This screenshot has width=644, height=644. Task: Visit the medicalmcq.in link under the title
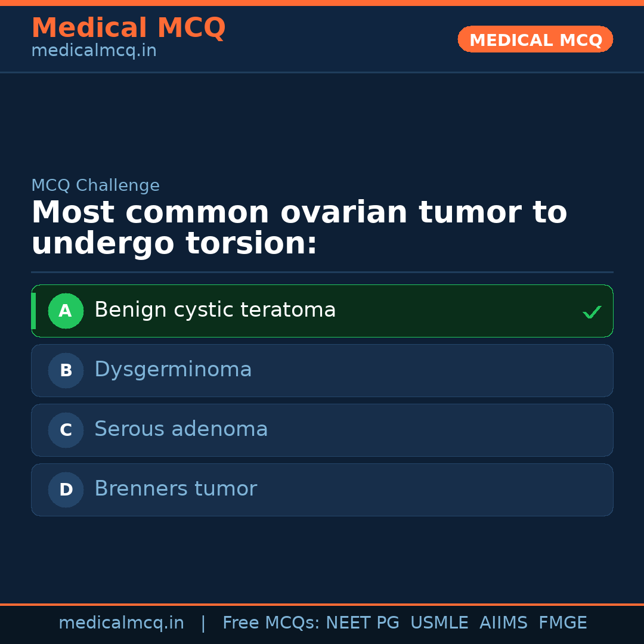tap(94, 51)
